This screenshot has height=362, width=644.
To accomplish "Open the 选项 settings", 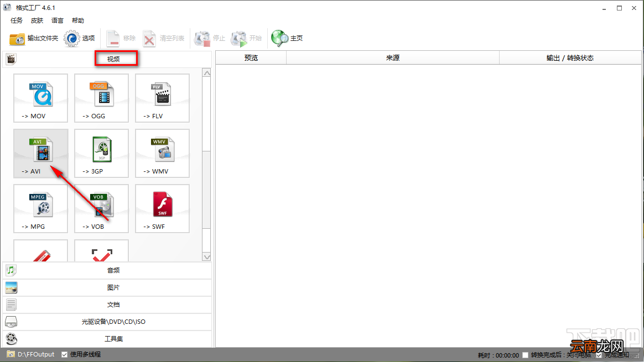I will pyautogui.click(x=80, y=39).
